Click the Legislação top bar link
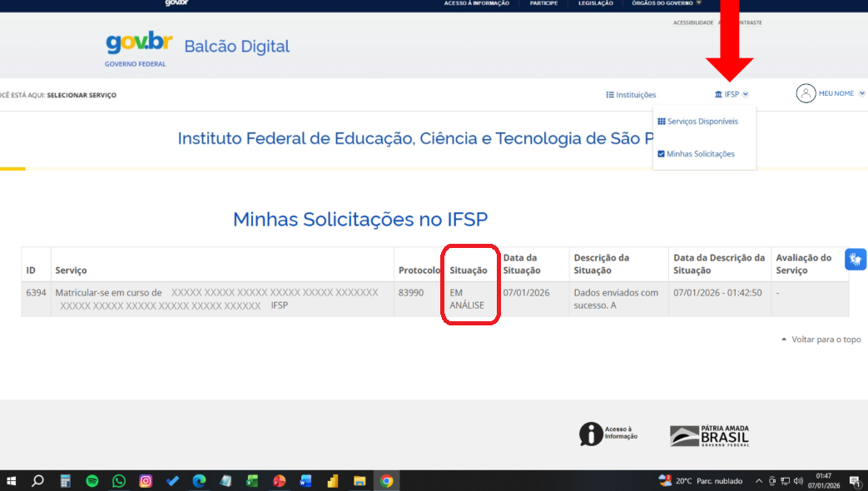This screenshot has width=868, height=491. pyautogui.click(x=595, y=3)
